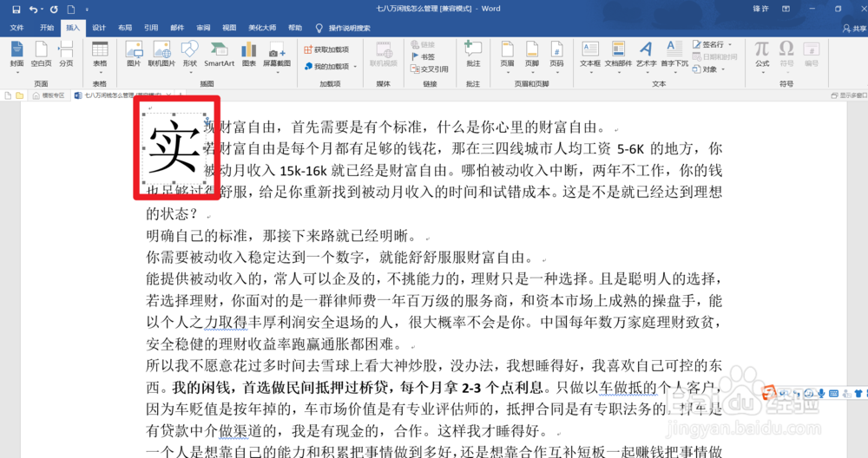Switch to the 引用 ribbon tab
The width and height of the screenshot is (868, 458).
click(x=150, y=28)
